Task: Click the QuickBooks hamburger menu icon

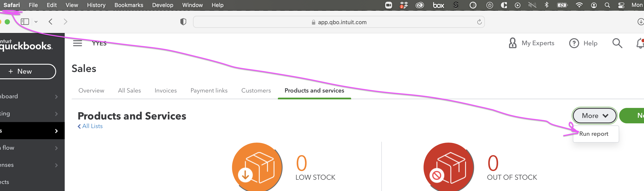Action: (77, 43)
